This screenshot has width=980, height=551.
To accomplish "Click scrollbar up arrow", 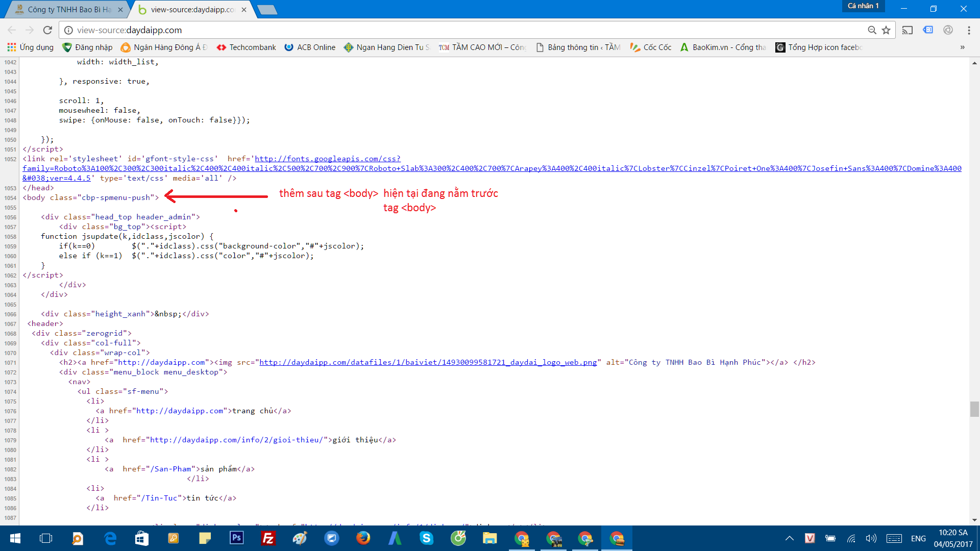I will click(x=974, y=63).
